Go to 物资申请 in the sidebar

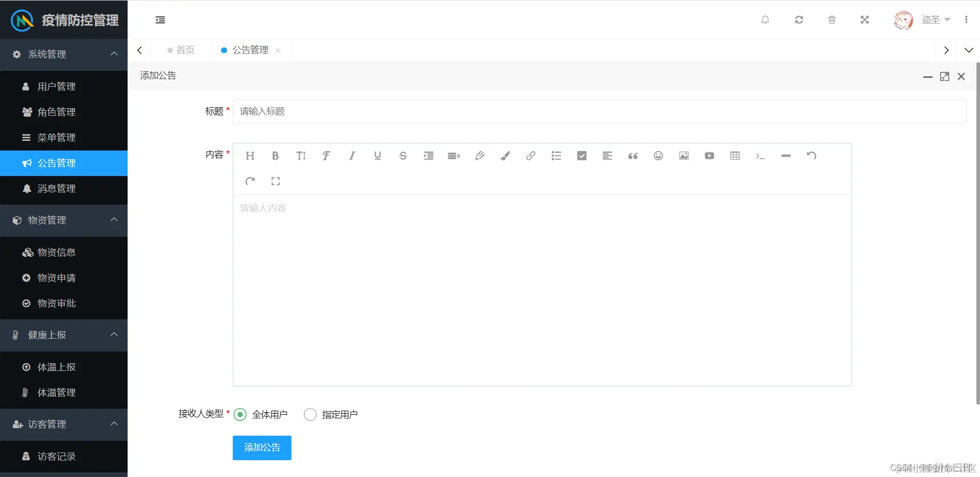pos(64,278)
